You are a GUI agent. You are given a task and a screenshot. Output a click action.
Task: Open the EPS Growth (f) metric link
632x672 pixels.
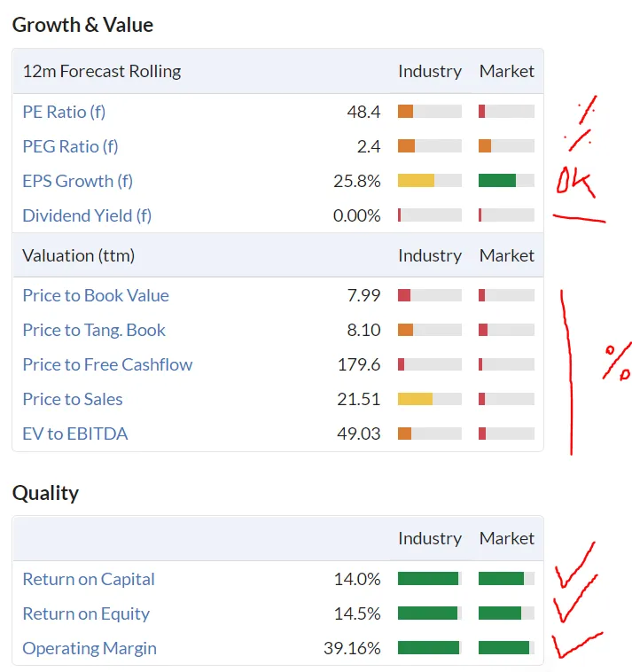(x=77, y=181)
